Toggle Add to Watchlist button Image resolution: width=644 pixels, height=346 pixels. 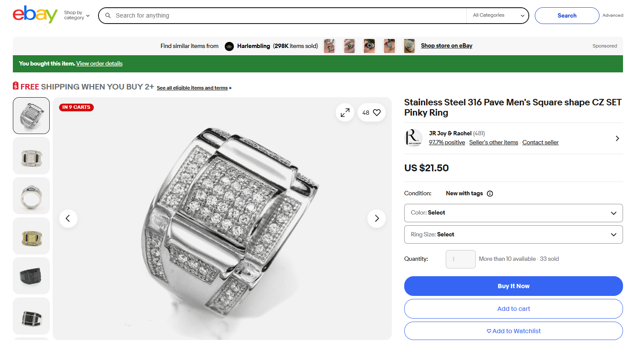[513, 331]
